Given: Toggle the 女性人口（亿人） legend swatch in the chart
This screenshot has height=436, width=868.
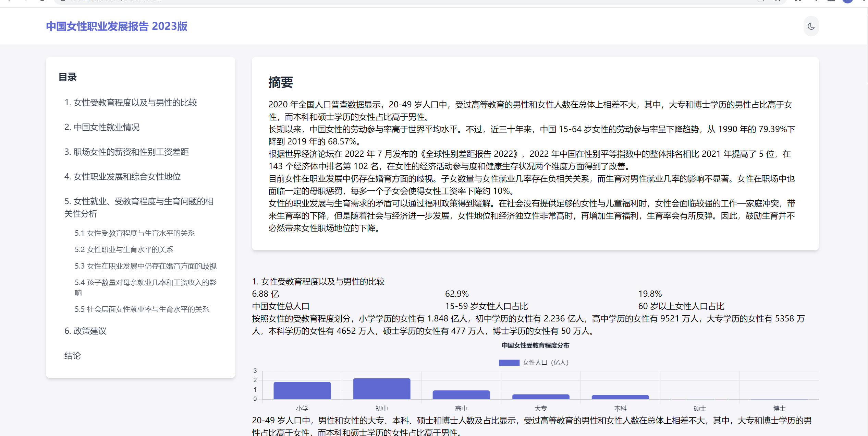Looking at the screenshot, I should coord(509,363).
